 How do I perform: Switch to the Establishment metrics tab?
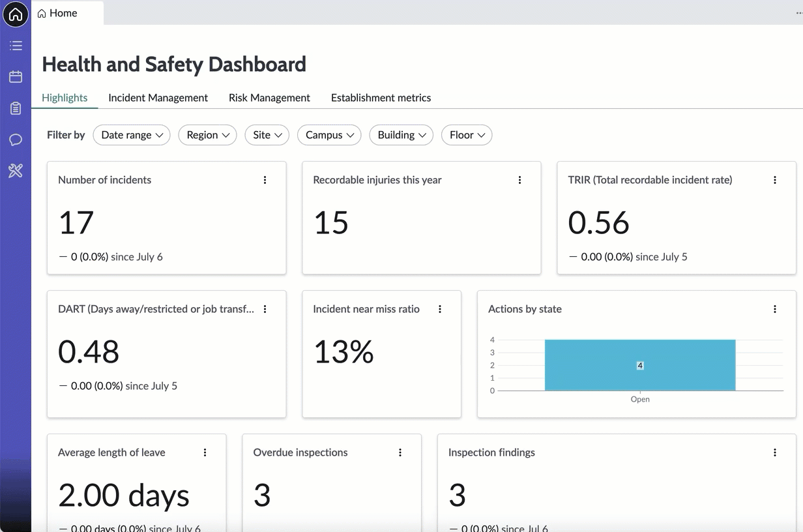[x=381, y=98]
